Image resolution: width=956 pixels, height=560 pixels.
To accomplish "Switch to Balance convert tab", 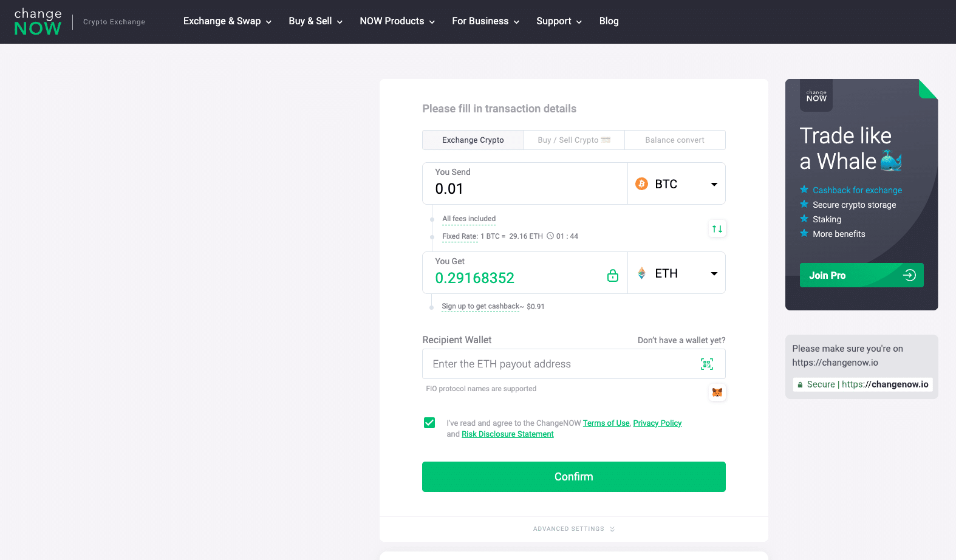I will point(675,140).
